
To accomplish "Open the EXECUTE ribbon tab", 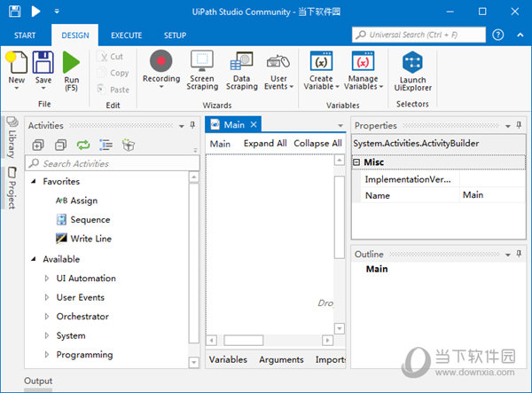I will pos(126,35).
